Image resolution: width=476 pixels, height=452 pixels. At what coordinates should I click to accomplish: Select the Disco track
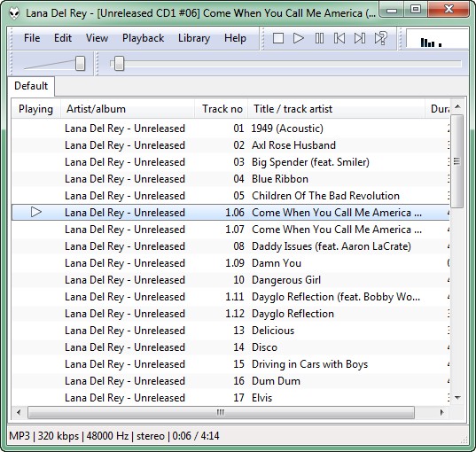click(230, 347)
